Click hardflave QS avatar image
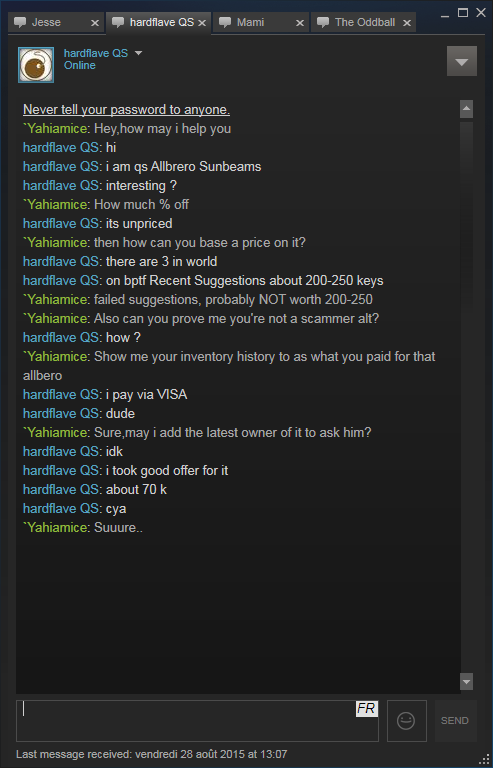493x768 pixels. [36, 65]
